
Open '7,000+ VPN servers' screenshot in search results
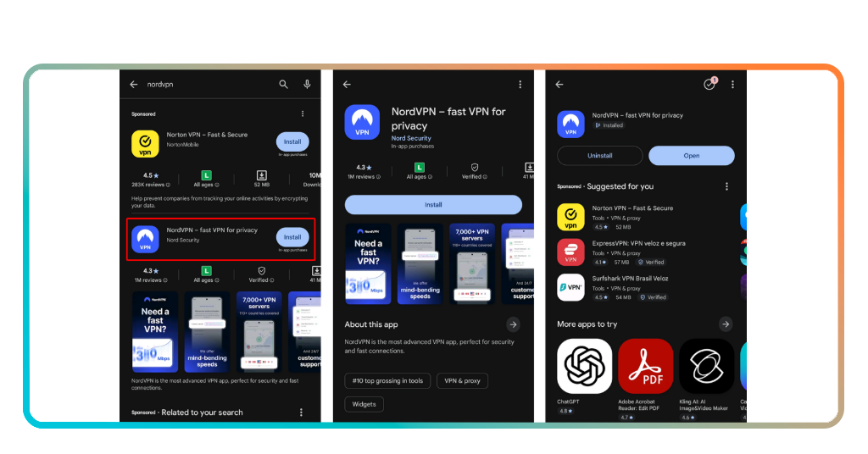(259, 332)
